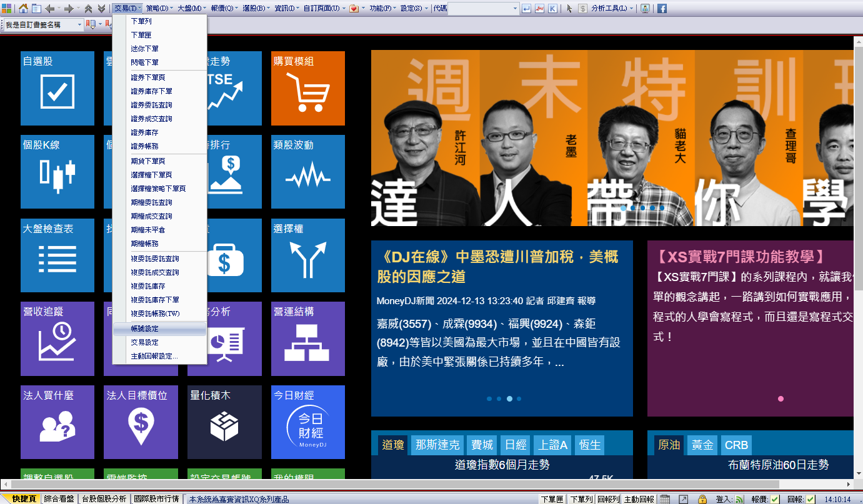The width and height of the screenshot is (863, 504).
Task: Open the 選擇權 options tile
Action: [308, 255]
